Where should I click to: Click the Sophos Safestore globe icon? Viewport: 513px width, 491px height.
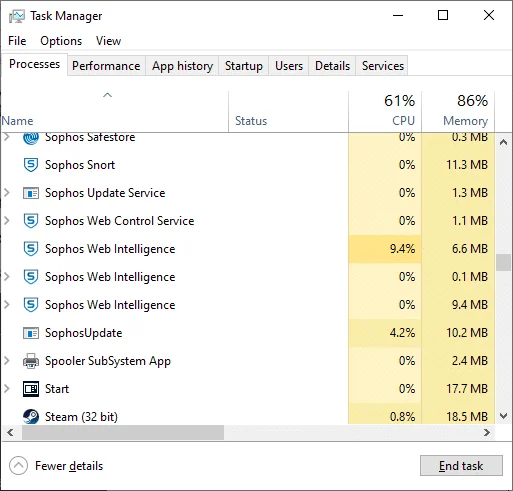coord(31,138)
